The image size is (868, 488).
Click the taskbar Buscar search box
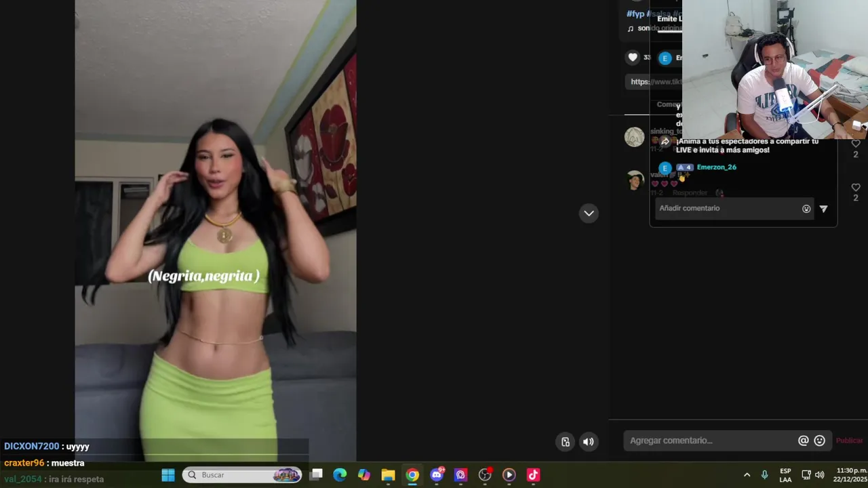tap(242, 475)
